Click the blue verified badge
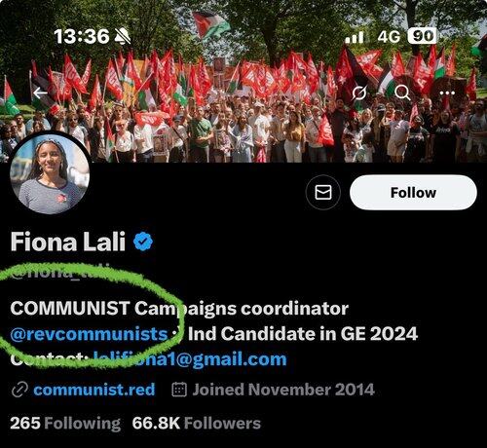The height and width of the screenshot is (448, 487). click(143, 242)
